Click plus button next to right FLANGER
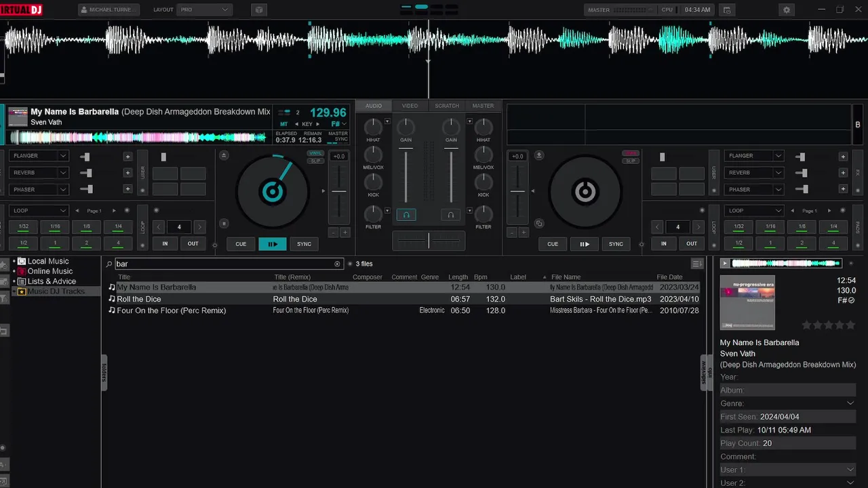The image size is (868, 488). click(x=843, y=157)
